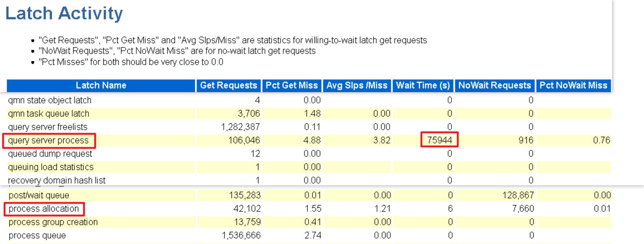This screenshot has height=244, width=644.
Task: Click Get Requests value 106,046
Action: point(244,140)
